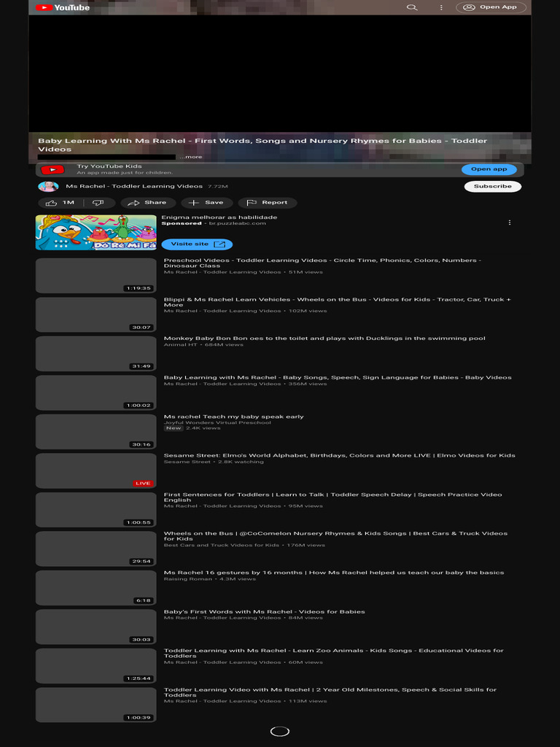Dislike the video with thumbs down
The image size is (560, 747).
98,203
